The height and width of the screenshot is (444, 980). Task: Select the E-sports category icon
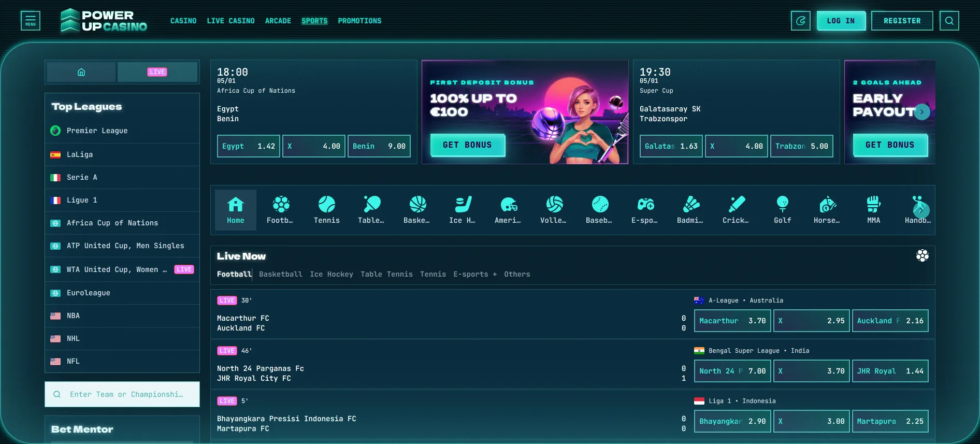(x=646, y=210)
